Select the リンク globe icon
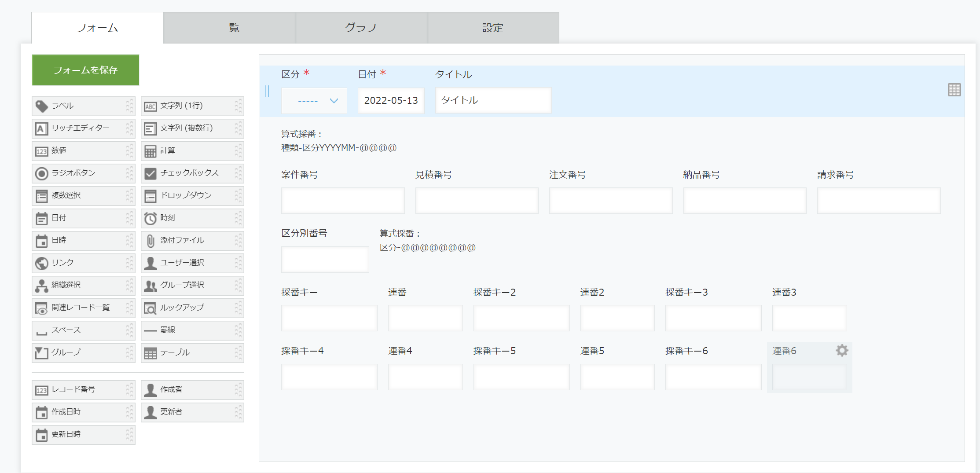The image size is (980, 473). (41, 263)
